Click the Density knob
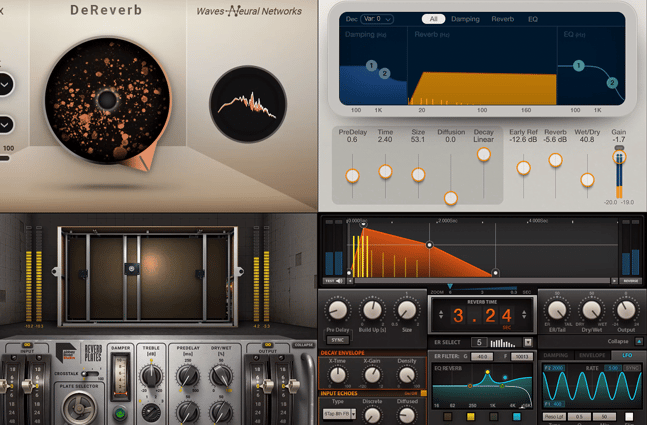The width and height of the screenshot is (647, 425). (407, 375)
